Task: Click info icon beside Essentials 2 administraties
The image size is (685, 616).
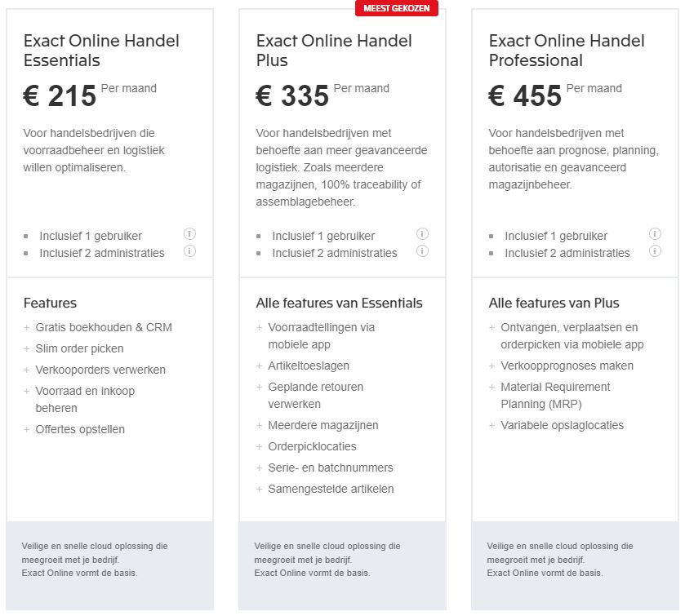Action: click(189, 251)
